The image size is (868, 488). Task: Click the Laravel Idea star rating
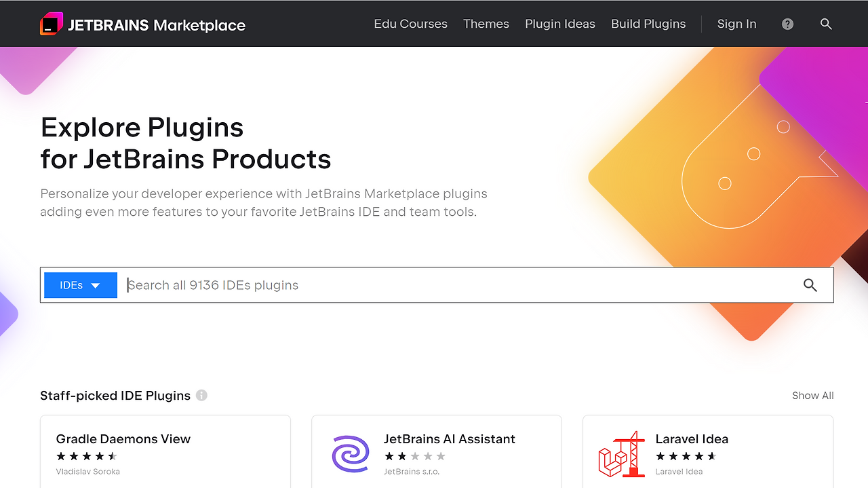point(686,456)
